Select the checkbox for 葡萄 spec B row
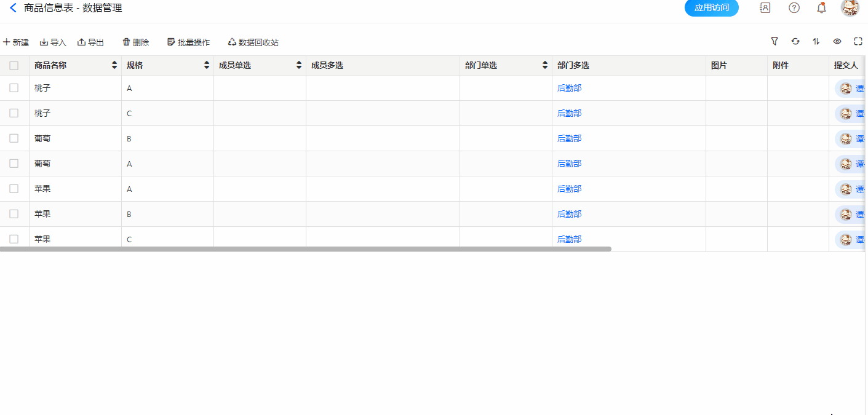868x415 pixels. pos(14,138)
